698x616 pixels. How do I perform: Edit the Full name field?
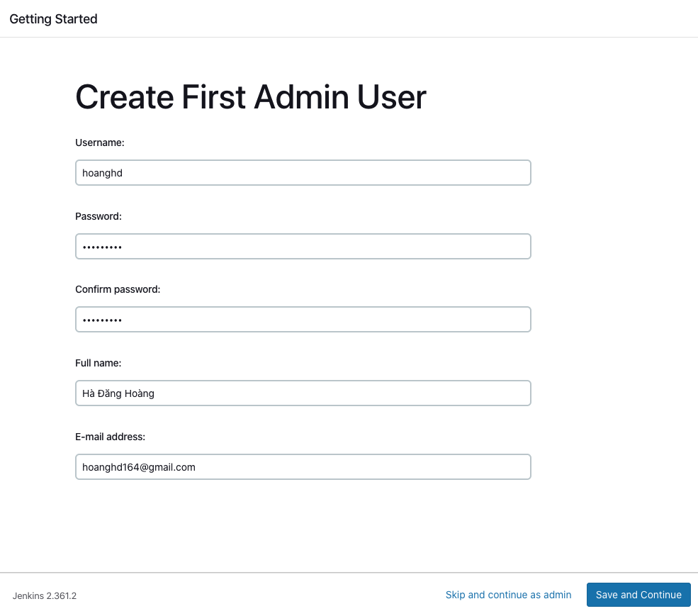coord(303,393)
